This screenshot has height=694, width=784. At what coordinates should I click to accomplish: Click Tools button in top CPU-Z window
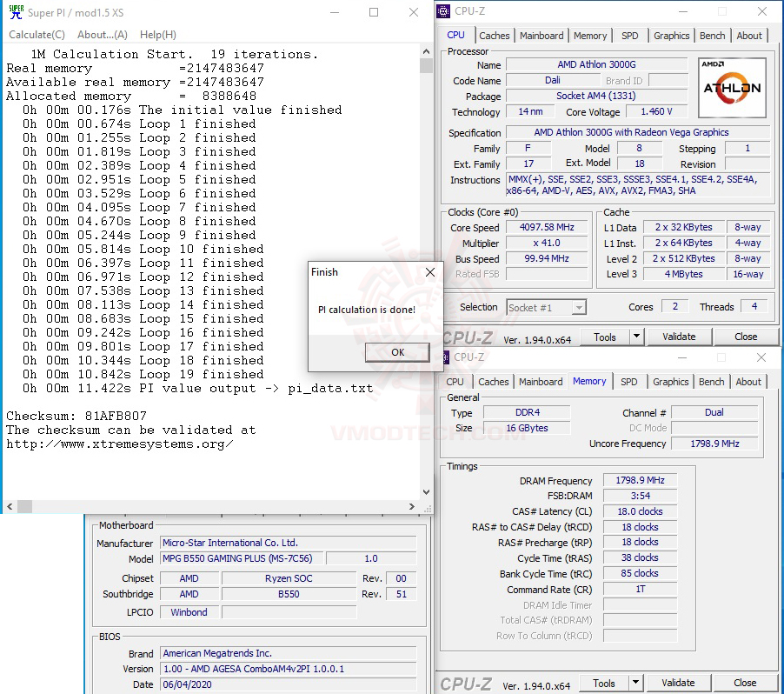pyautogui.click(x=604, y=337)
